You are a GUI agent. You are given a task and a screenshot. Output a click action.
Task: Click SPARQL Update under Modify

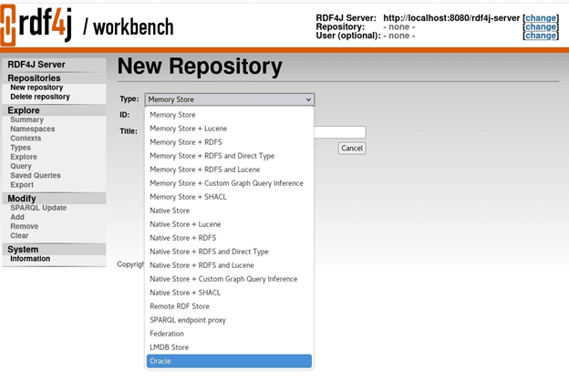(38, 208)
